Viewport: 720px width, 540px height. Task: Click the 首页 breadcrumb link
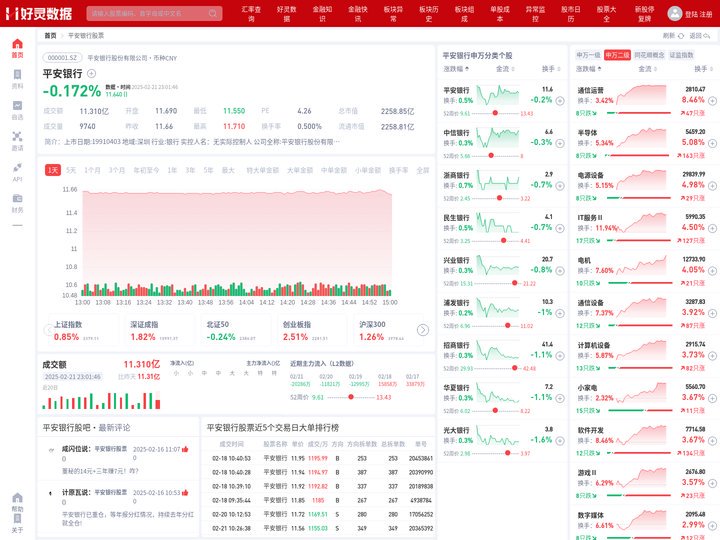(x=50, y=35)
